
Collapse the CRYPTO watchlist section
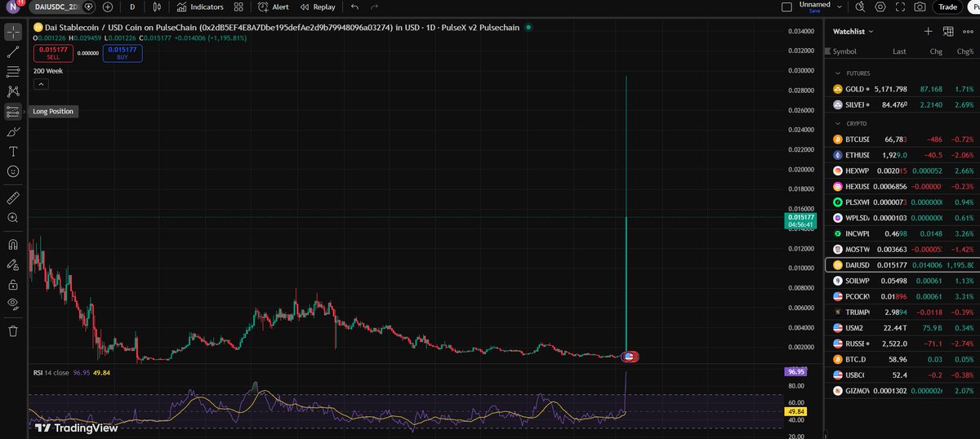coord(838,123)
